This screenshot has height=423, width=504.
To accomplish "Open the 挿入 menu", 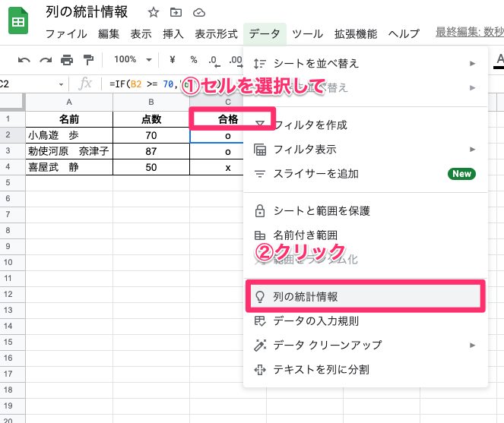I will pyautogui.click(x=173, y=33).
